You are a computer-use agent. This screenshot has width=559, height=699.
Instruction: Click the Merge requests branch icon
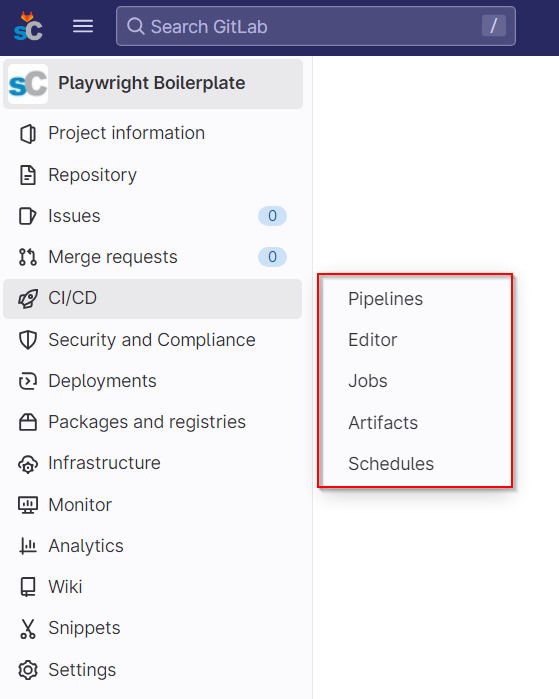[28, 257]
